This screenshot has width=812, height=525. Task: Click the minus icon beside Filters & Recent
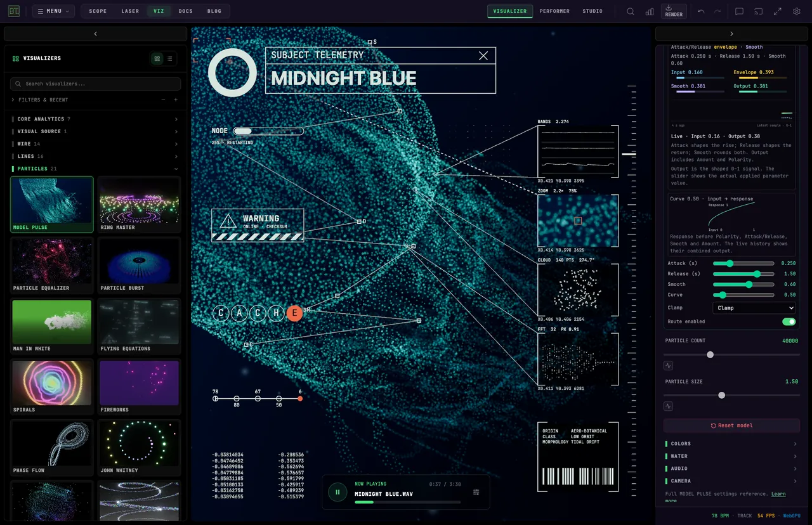coord(163,100)
